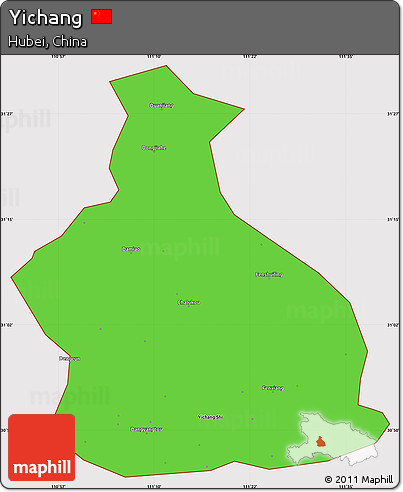
Task: Click the "Hubei, China" subtitle
Action: 48,42
